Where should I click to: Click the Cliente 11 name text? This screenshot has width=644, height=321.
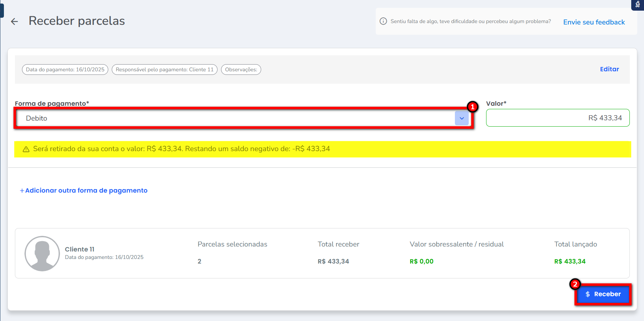[x=79, y=249]
